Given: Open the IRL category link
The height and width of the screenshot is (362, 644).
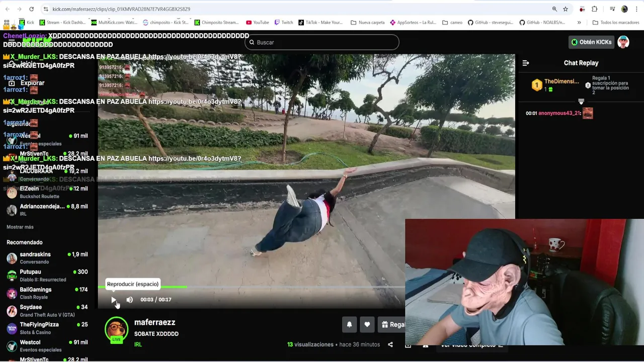Looking at the screenshot, I should [138, 344].
